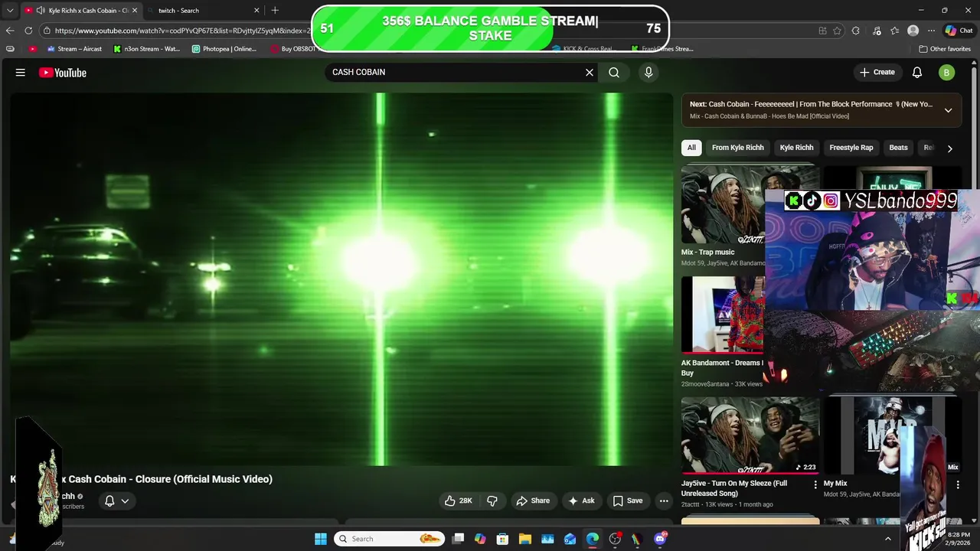Open Jay5ive - Turn On My Sleeze title

pyautogui.click(x=734, y=488)
